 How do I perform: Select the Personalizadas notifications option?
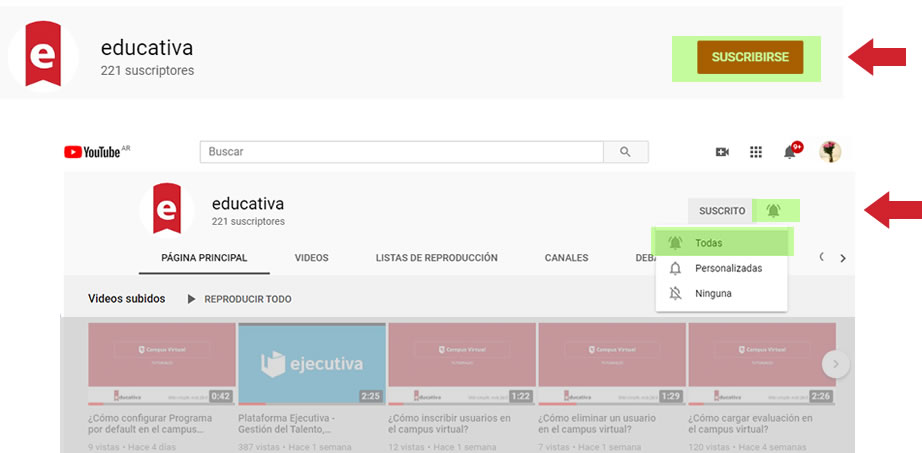pyautogui.click(x=728, y=268)
